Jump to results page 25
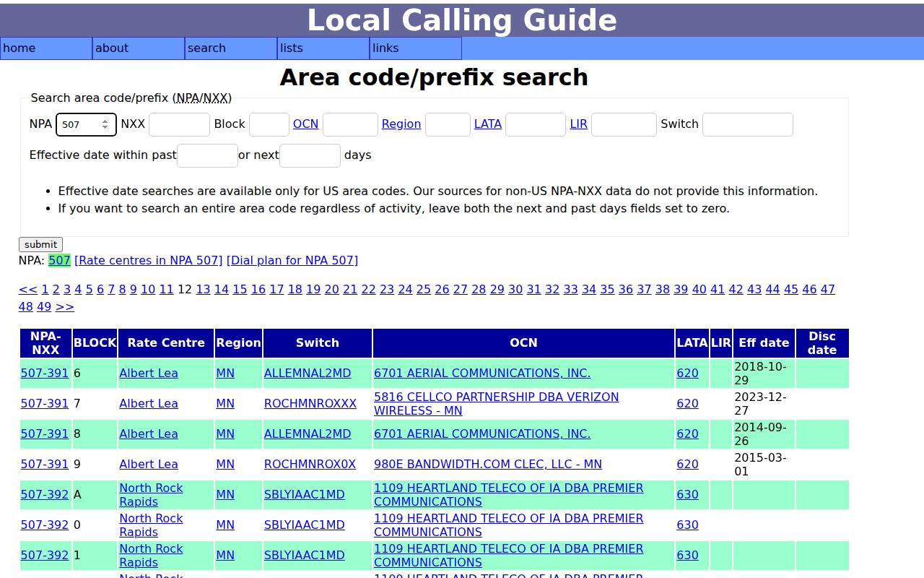This screenshot has width=924, height=578. pyautogui.click(x=424, y=289)
